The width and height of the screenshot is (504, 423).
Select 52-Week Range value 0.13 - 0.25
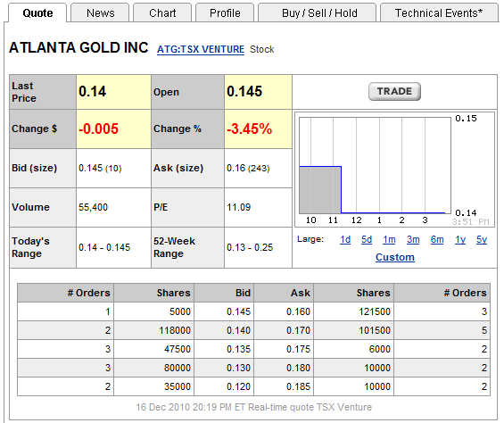250,247
